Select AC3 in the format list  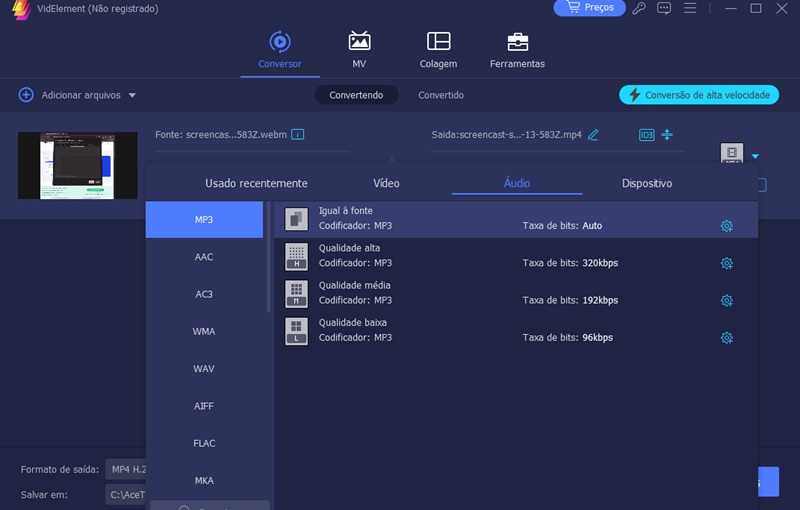point(204,294)
